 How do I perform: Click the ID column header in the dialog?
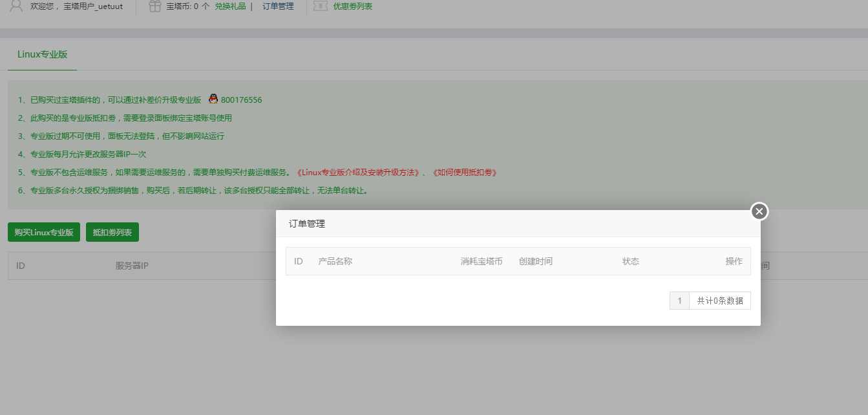tap(299, 261)
